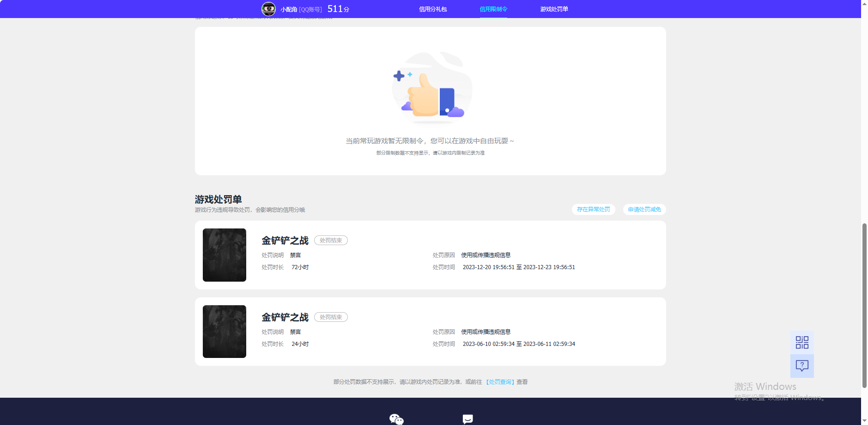
Task: Open the QR code floating icon
Action: [802, 342]
